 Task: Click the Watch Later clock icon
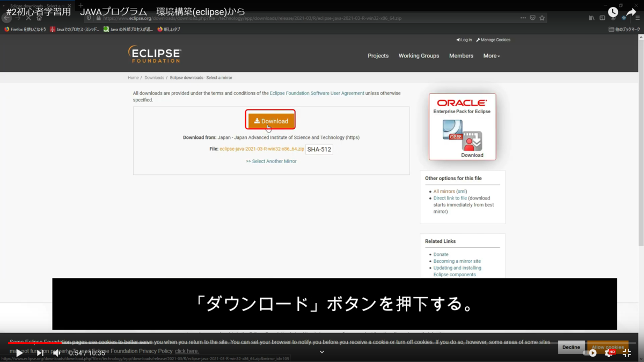pos(613,12)
